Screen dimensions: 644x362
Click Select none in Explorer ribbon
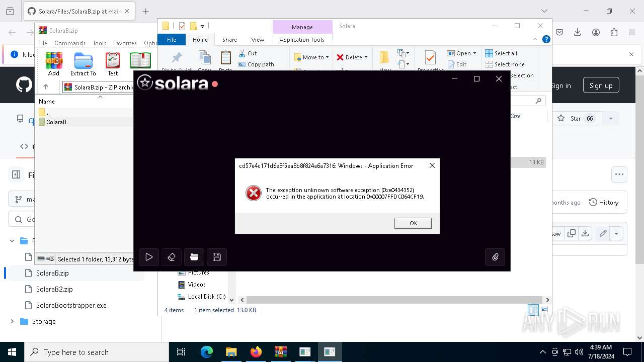pyautogui.click(x=505, y=64)
